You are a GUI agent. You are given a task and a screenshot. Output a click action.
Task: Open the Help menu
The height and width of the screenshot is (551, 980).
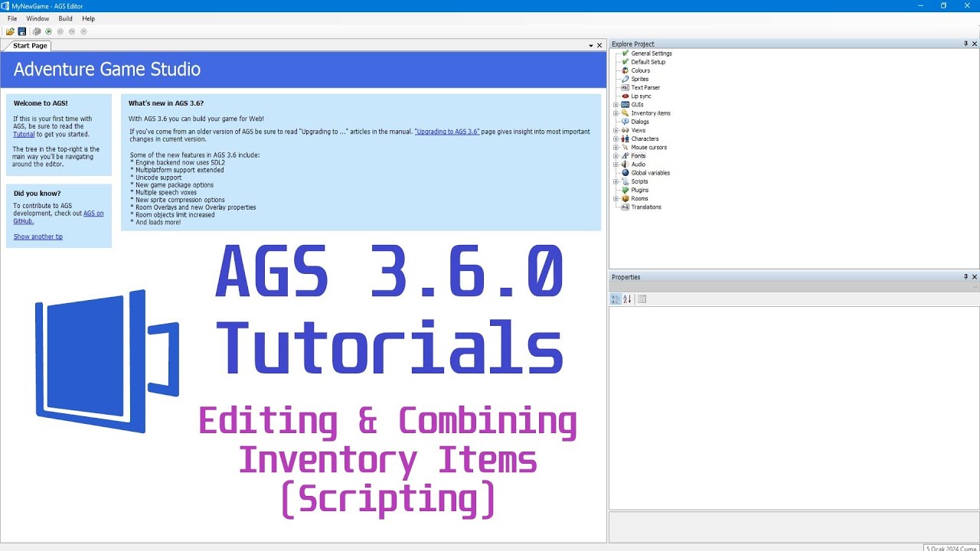coord(89,18)
